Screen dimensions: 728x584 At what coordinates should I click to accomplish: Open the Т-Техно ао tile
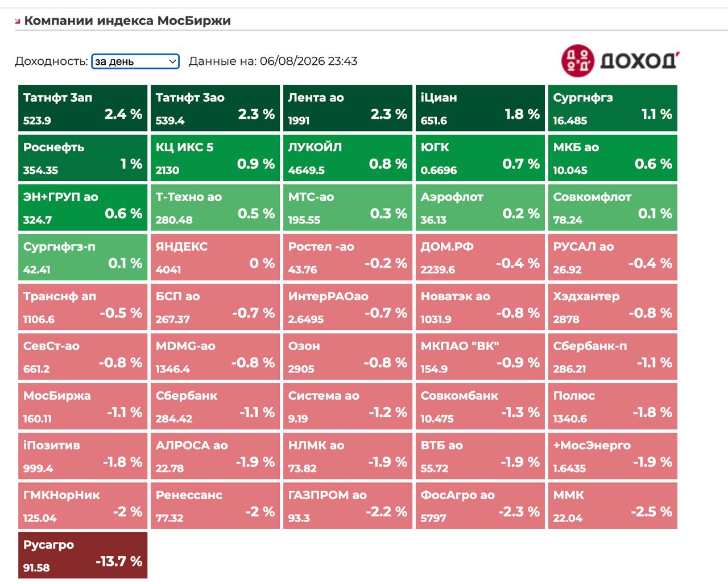215,208
